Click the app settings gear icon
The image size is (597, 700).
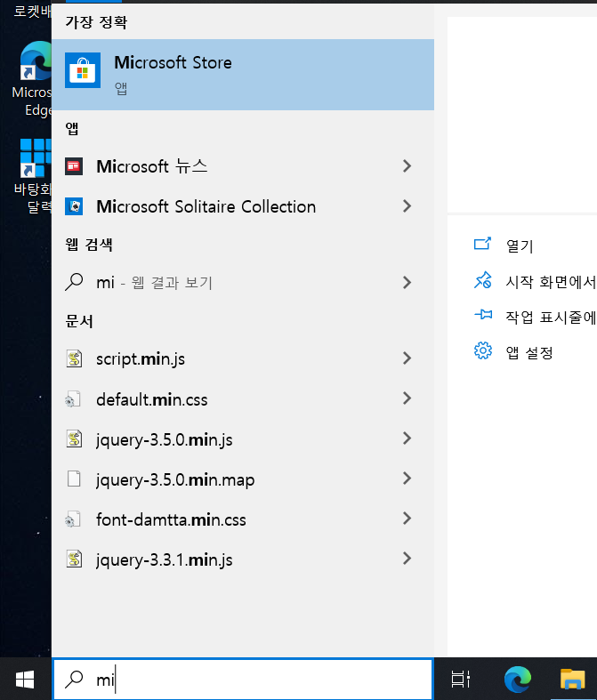[x=483, y=351]
